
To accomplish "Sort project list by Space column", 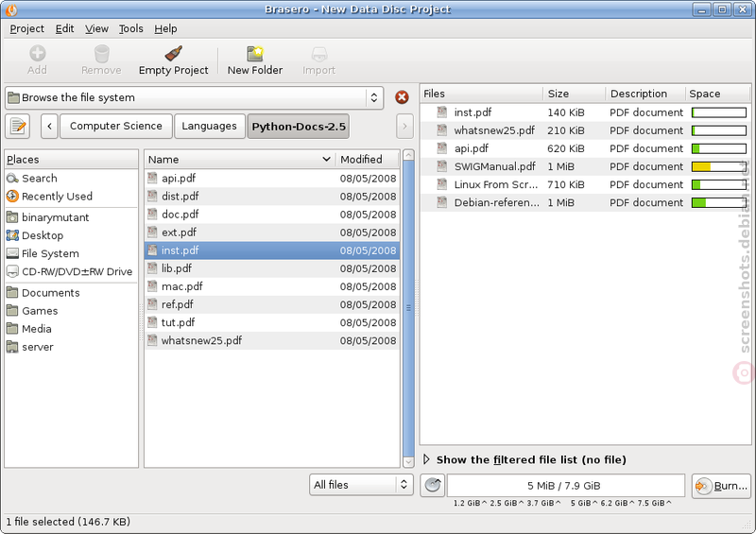I will coord(718,95).
